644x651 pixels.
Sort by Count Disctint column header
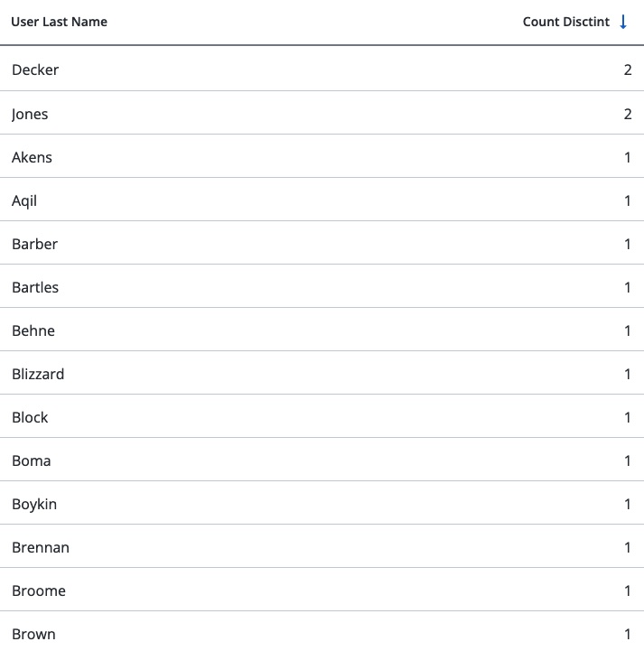pyautogui.click(x=565, y=22)
